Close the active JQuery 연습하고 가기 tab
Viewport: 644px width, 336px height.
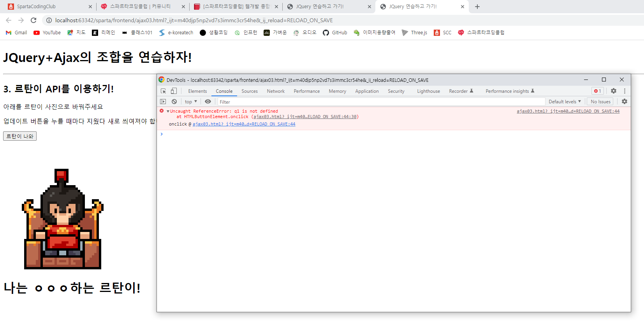pyautogui.click(x=463, y=7)
